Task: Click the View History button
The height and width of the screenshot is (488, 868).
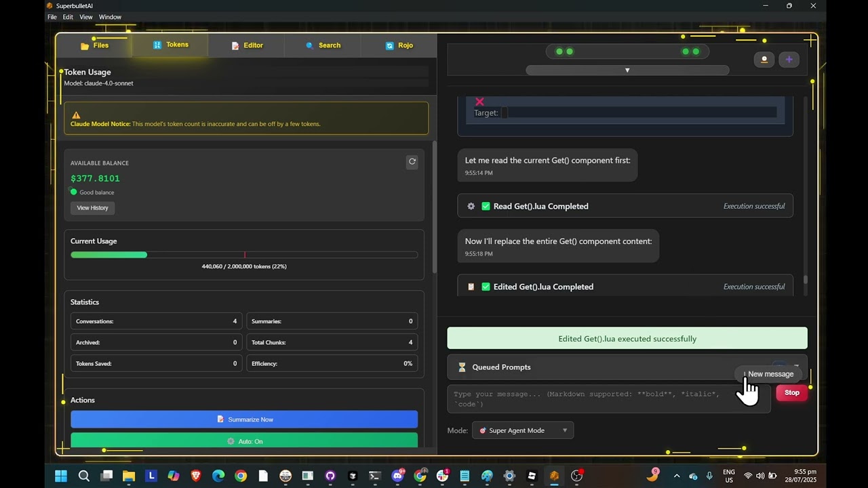Action: [92, 208]
